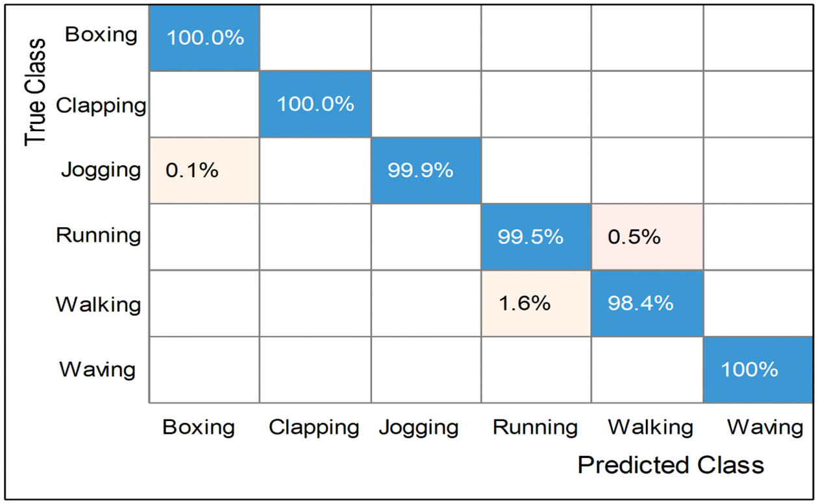Click the Waving row label
818x504 pixels.
(x=97, y=369)
